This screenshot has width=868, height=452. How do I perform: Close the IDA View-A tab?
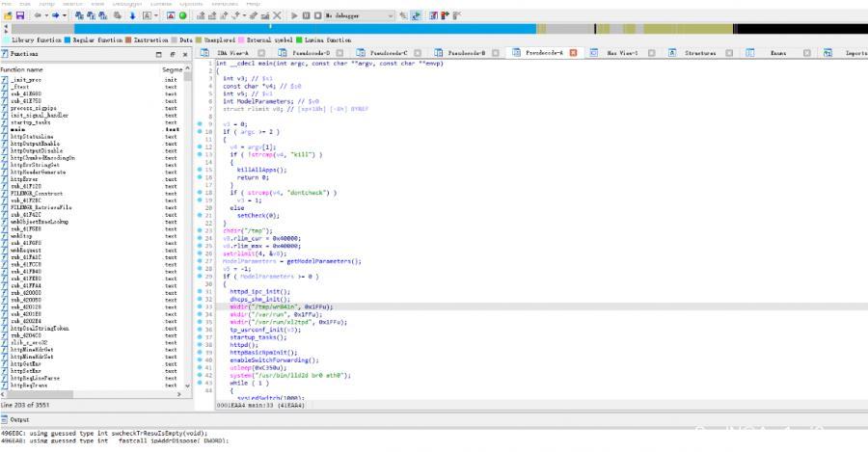click(x=261, y=53)
